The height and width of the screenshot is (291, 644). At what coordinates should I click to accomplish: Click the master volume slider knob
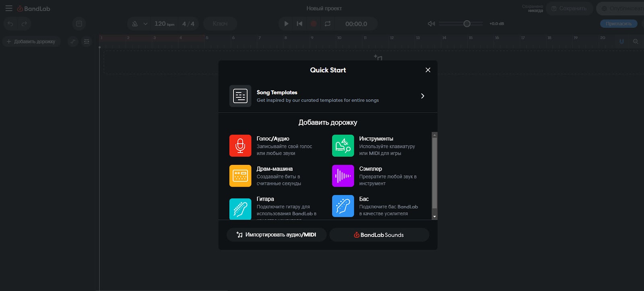466,24
